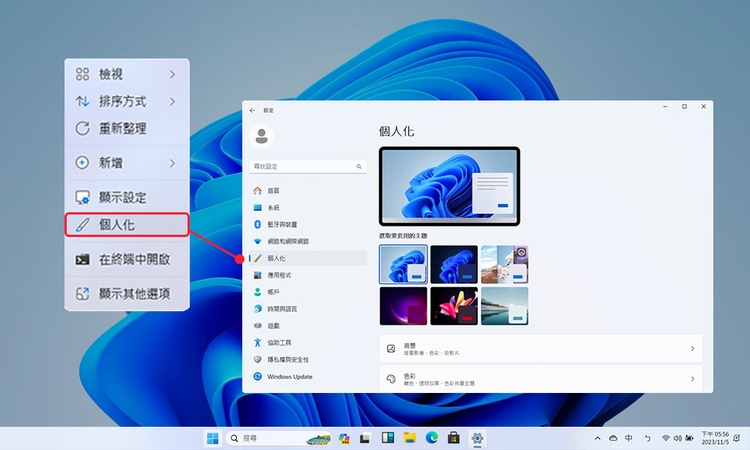
Task: Expand the 色彩 settings row chevron
Action: pyautogui.click(x=692, y=379)
